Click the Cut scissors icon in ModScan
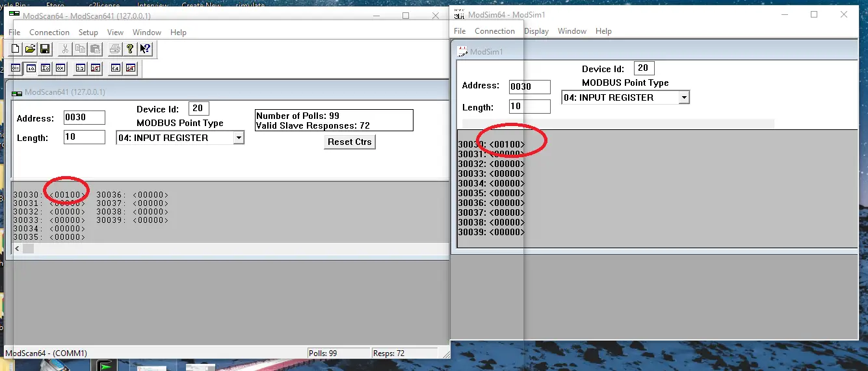 pos(64,49)
